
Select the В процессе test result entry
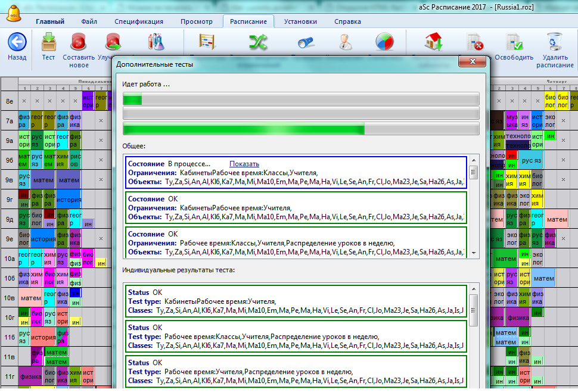pos(296,173)
